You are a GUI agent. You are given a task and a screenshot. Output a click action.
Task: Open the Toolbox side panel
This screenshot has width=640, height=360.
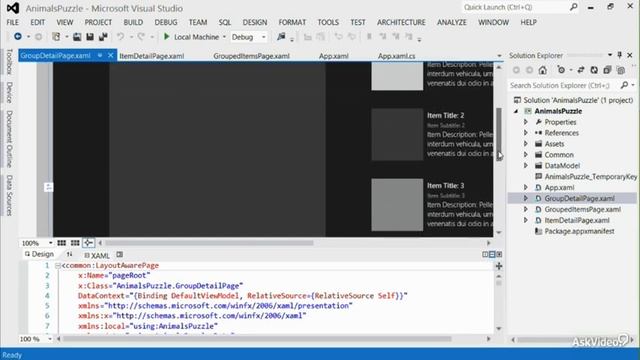point(9,62)
